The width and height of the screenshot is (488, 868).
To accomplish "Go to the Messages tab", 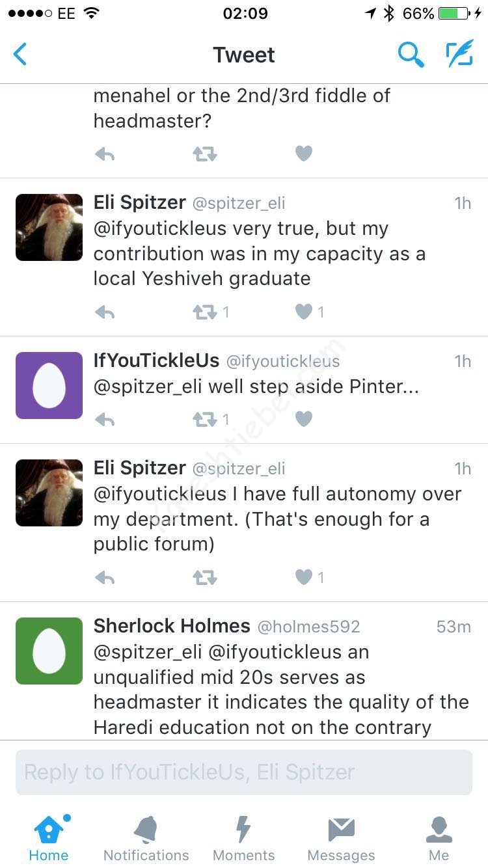I will tap(342, 838).
